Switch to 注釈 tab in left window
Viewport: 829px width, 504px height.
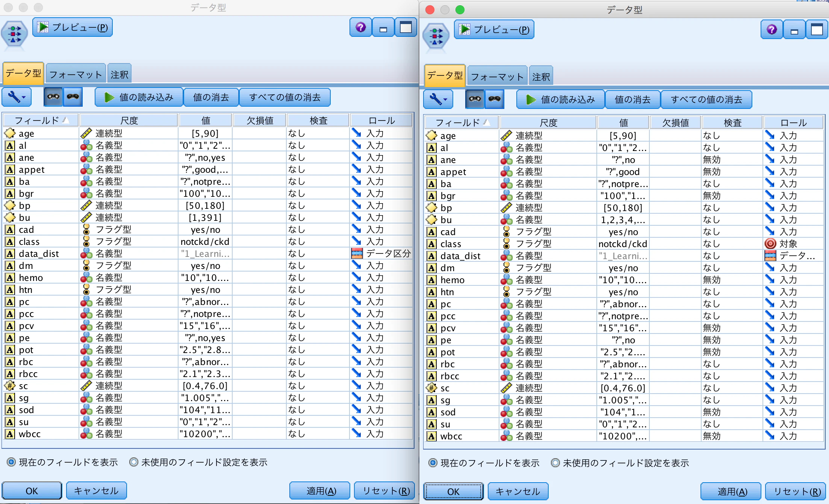(120, 74)
